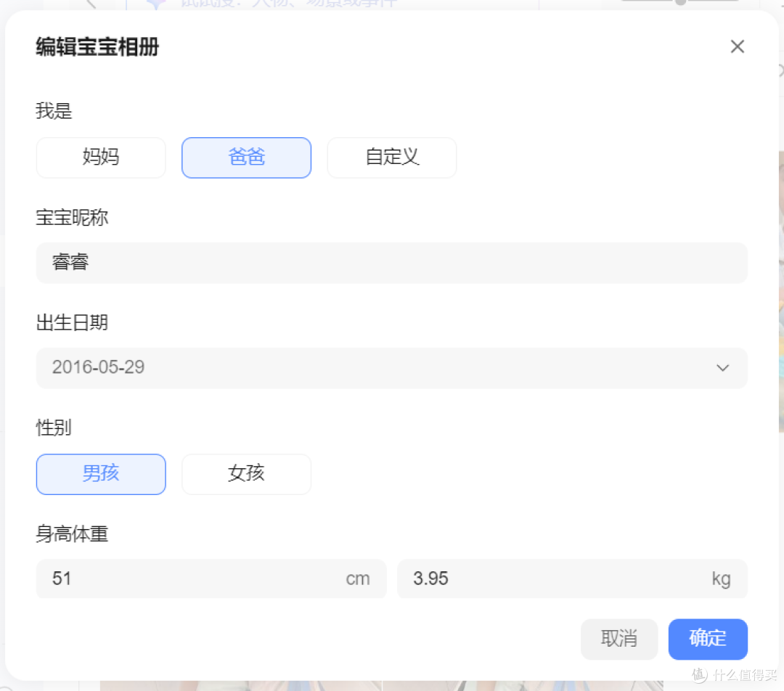784x691 pixels.
Task: Close the 编辑宝宝相册 dialog with the X
Action: pos(737,46)
